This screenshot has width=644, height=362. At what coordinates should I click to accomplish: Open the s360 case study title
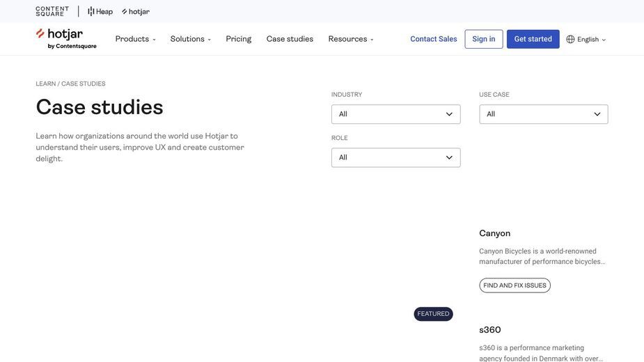pos(489,330)
